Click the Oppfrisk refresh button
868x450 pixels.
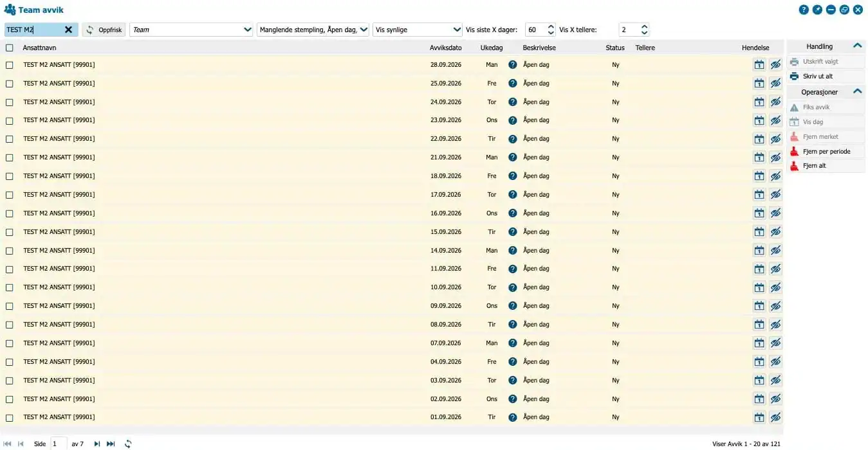point(104,30)
